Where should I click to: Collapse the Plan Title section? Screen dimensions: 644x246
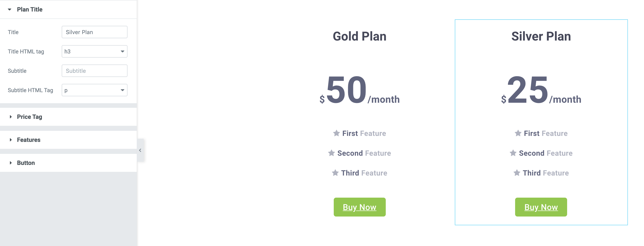click(x=10, y=9)
